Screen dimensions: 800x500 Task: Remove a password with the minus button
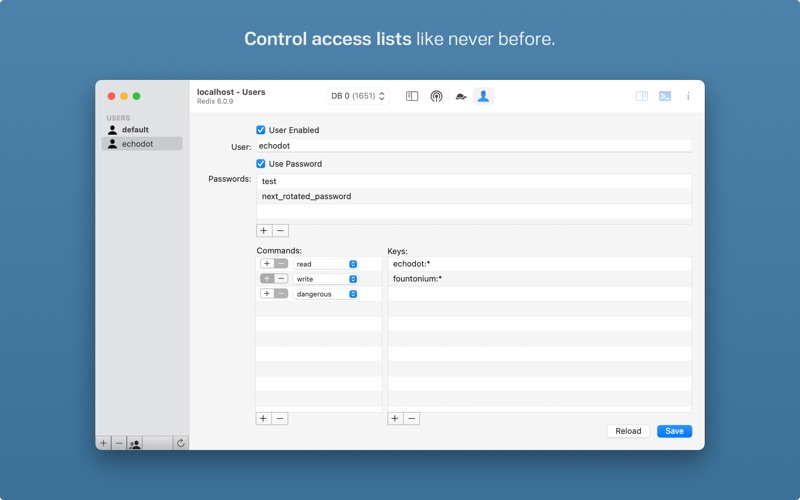pos(281,231)
